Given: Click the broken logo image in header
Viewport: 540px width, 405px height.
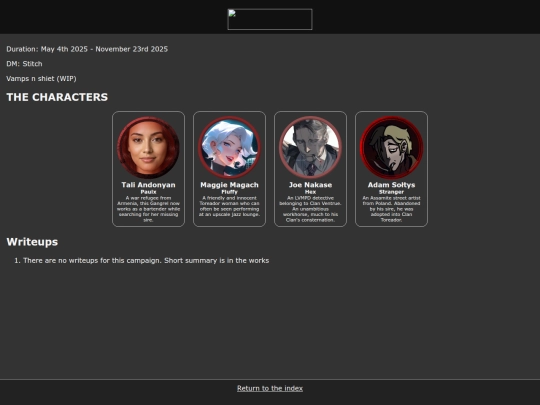Looking at the screenshot, I should 270,19.
